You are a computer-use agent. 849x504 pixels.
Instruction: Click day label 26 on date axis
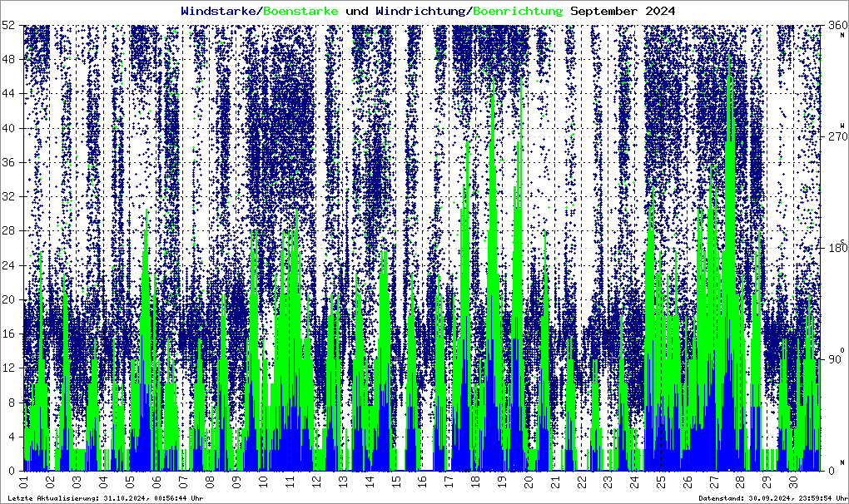coord(688,480)
